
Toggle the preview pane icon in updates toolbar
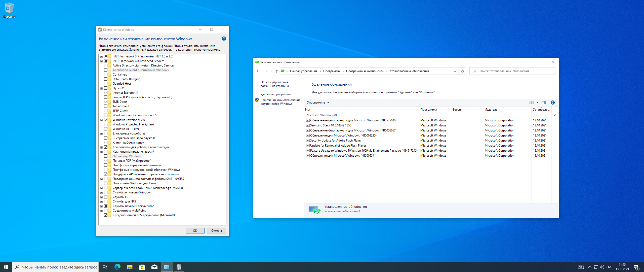tap(544, 103)
